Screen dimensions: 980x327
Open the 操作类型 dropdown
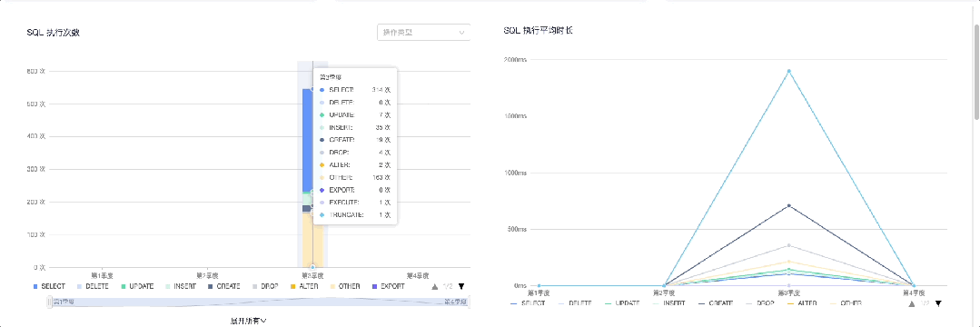click(424, 32)
